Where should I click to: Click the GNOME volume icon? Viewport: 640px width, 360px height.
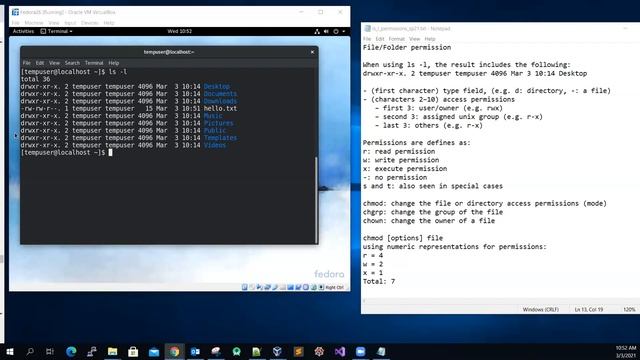(326, 31)
